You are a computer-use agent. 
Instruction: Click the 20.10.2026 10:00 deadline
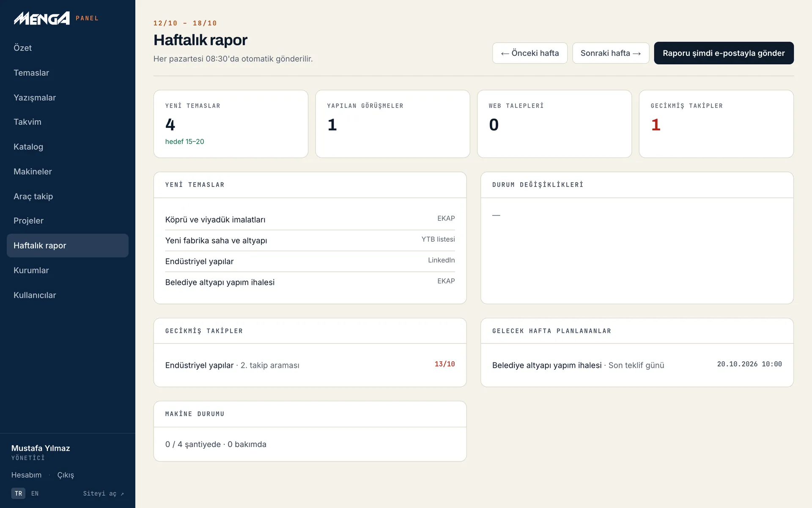(x=749, y=364)
